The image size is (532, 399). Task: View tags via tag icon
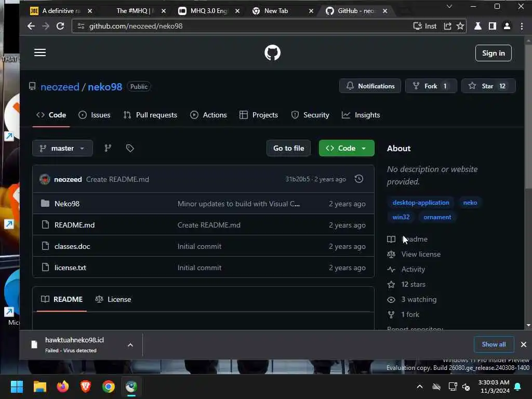point(130,148)
